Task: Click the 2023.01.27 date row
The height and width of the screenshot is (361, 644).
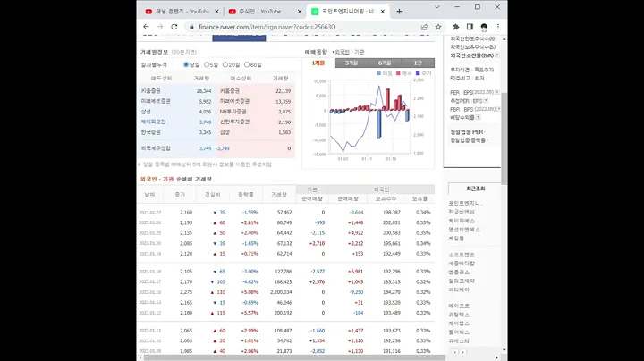Action: click(286, 213)
